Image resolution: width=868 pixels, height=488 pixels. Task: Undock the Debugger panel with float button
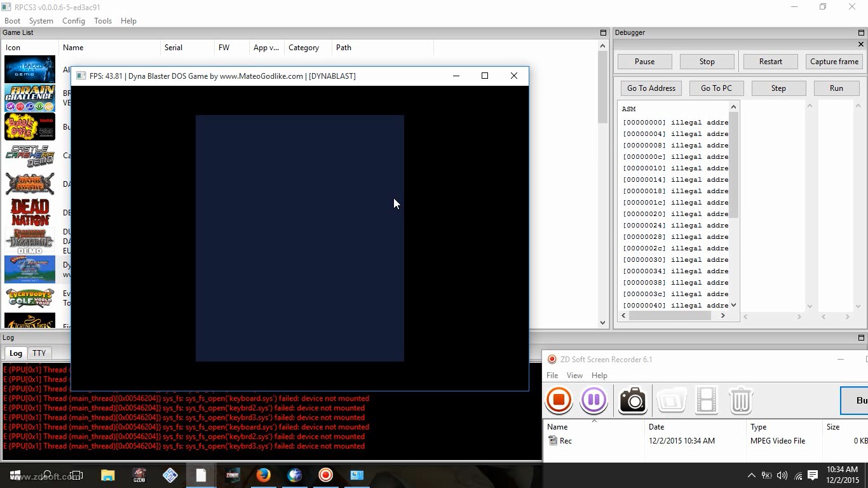[x=861, y=32]
